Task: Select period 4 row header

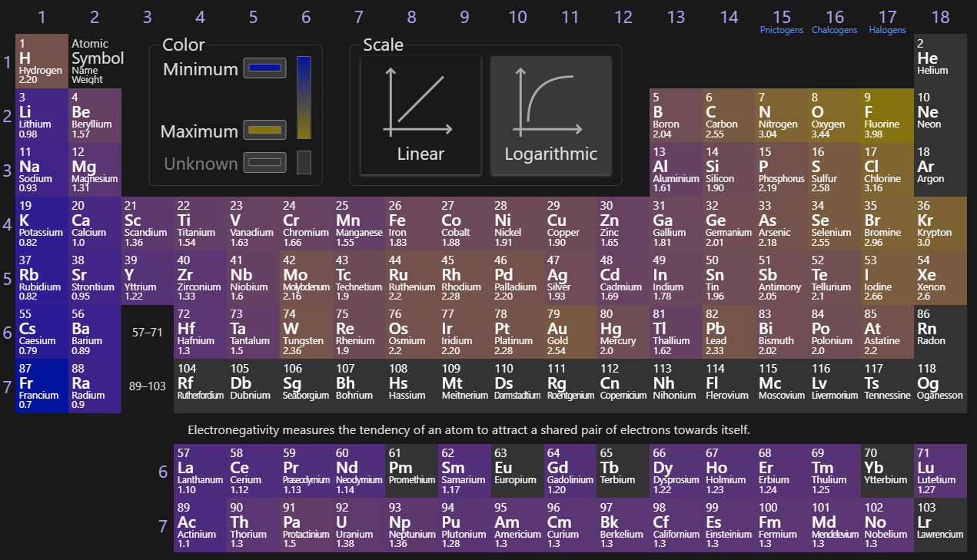Action: [x=8, y=224]
